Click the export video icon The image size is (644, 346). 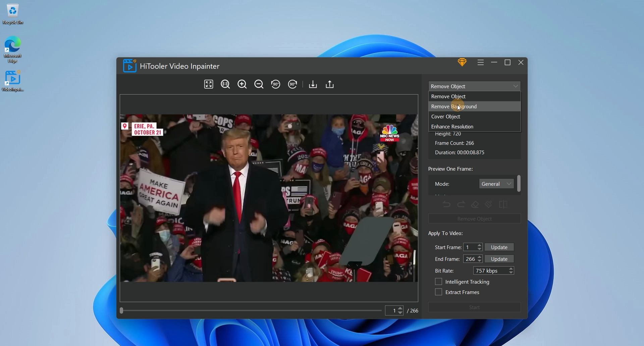tap(329, 84)
